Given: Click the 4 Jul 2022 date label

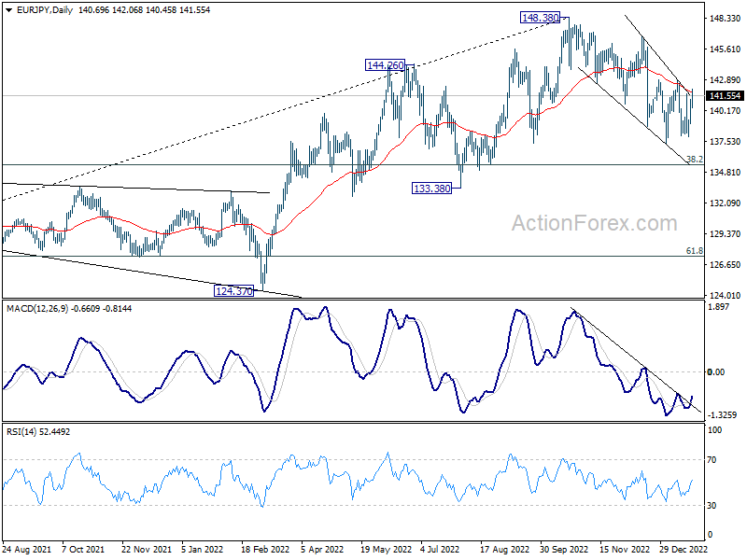Looking at the screenshot, I should tap(440, 549).
